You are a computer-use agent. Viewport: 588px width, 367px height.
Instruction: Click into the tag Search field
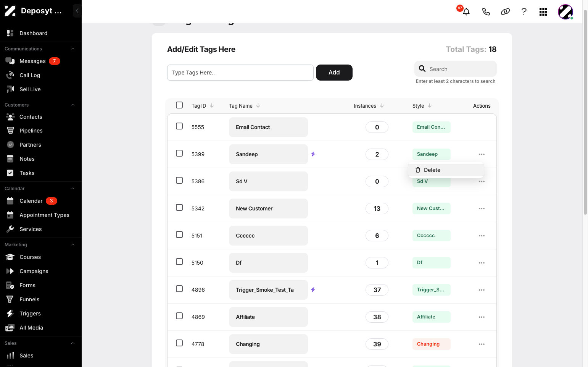[x=456, y=69]
